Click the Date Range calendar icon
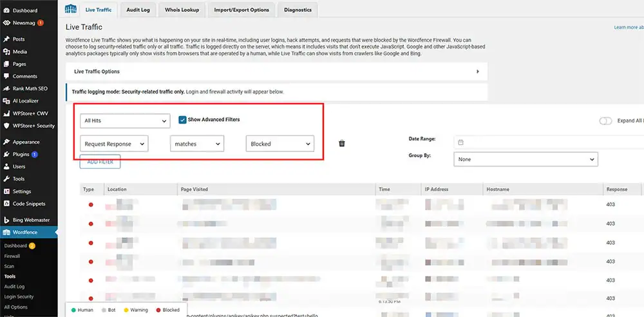The height and width of the screenshot is (317, 644). pos(461,142)
